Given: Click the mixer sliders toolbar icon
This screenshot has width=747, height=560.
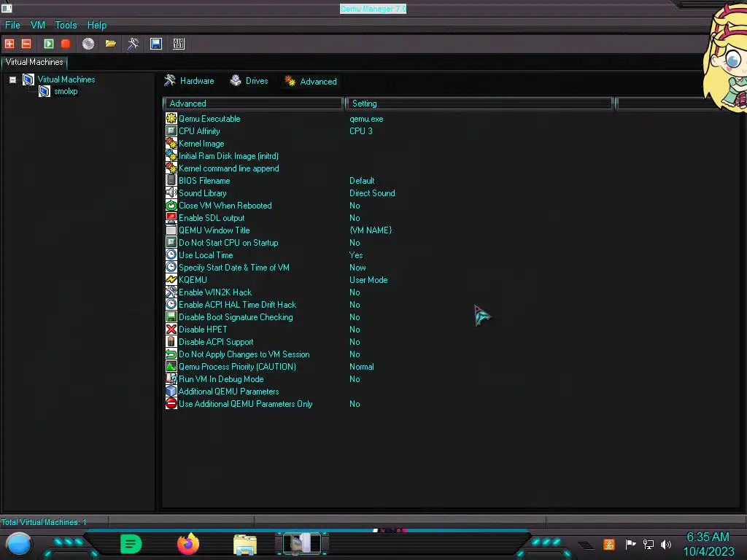Looking at the screenshot, I should coord(179,44).
